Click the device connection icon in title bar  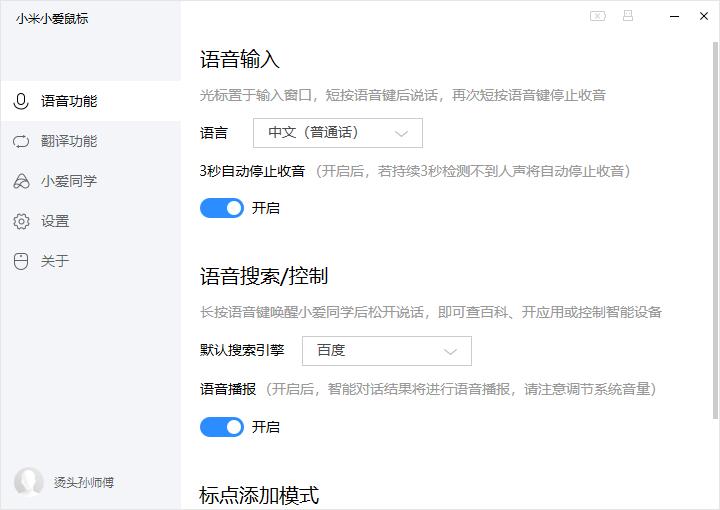point(628,16)
